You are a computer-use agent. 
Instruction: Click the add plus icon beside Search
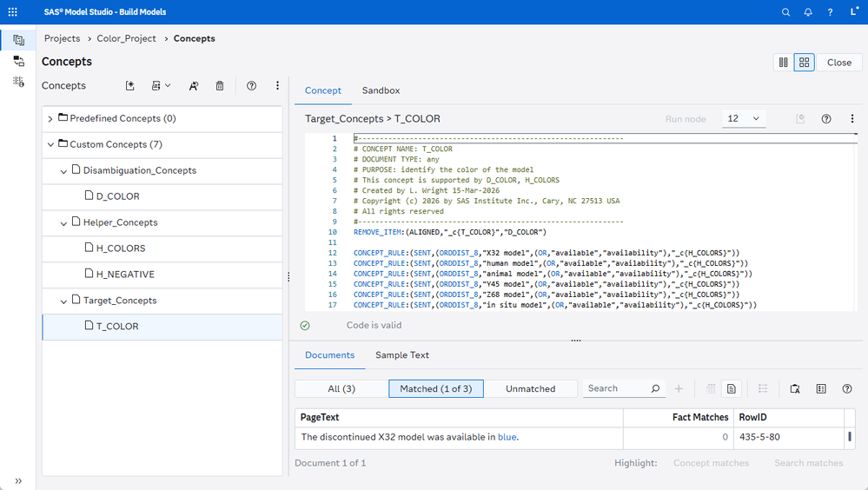click(x=679, y=388)
